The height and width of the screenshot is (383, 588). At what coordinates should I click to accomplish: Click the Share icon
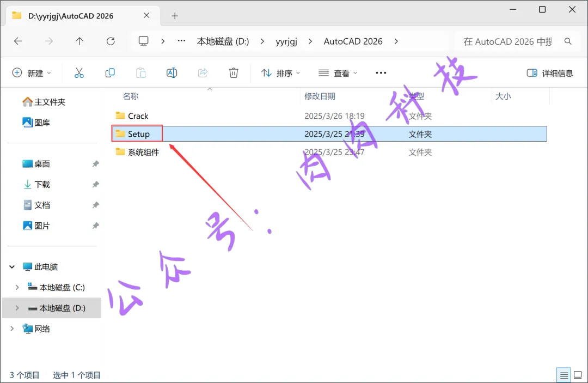pyautogui.click(x=203, y=73)
